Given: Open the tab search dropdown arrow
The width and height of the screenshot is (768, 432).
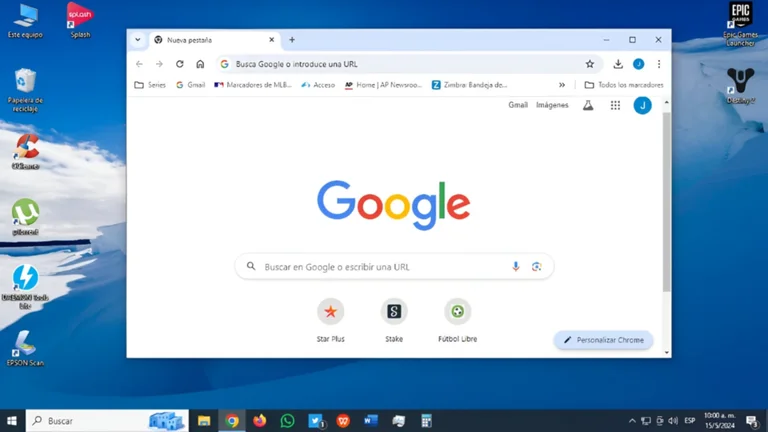Looking at the screenshot, I should [138, 40].
